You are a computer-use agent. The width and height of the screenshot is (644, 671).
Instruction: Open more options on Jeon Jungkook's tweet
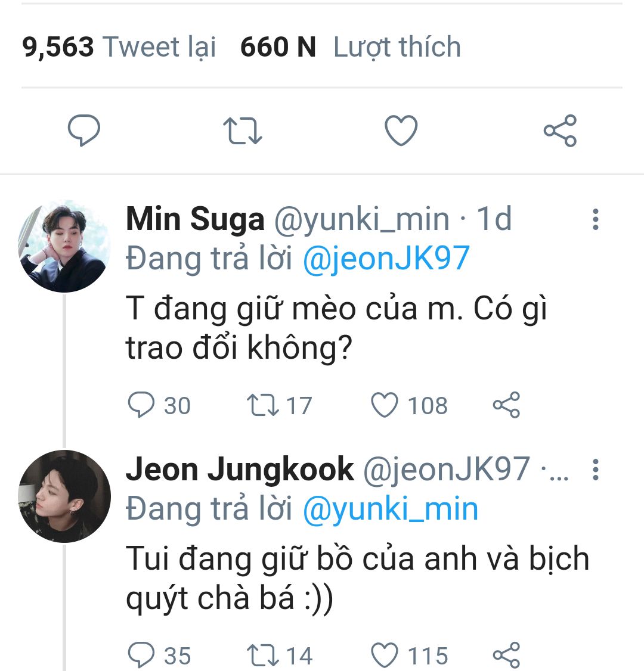[595, 470]
